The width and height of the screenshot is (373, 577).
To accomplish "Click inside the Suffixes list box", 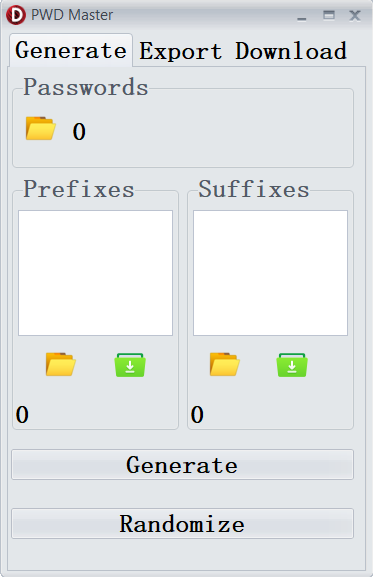I will click(270, 273).
